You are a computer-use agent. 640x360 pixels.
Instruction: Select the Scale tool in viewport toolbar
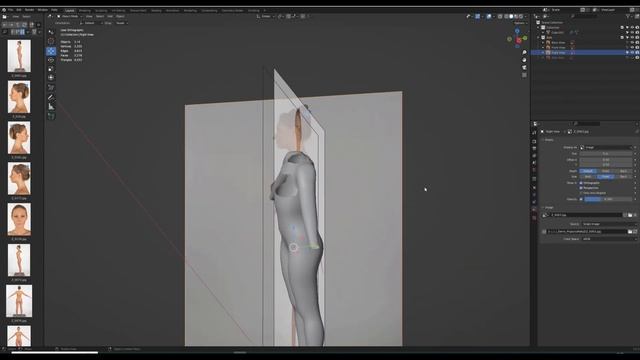51,69
